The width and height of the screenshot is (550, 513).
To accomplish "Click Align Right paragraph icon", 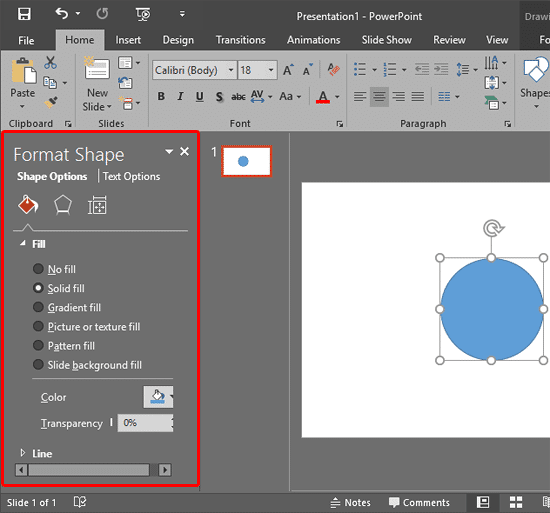I will point(398,96).
